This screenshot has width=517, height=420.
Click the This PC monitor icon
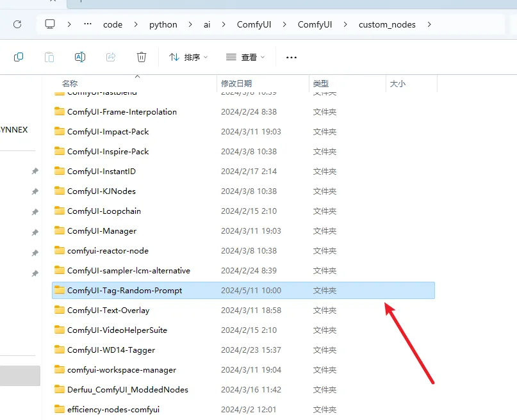[50, 24]
